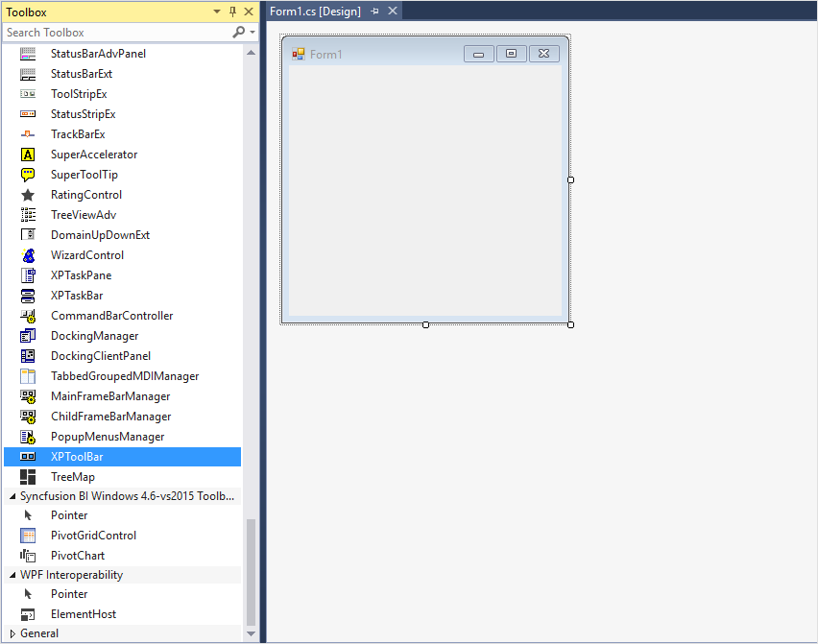Click the Toolbox scrollbar up arrow
Image resolution: width=818 pixels, height=644 pixels.
pyautogui.click(x=251, y=53)
